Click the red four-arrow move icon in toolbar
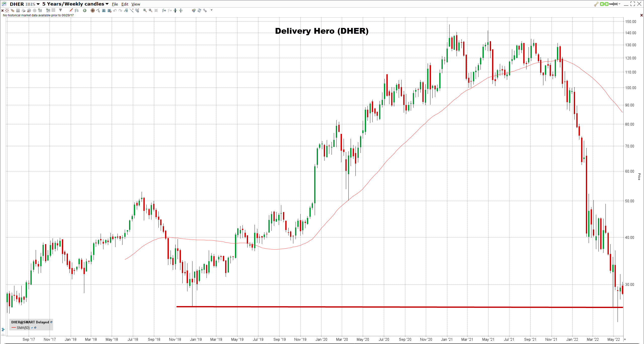644x344 pixels. pos(7,10)
